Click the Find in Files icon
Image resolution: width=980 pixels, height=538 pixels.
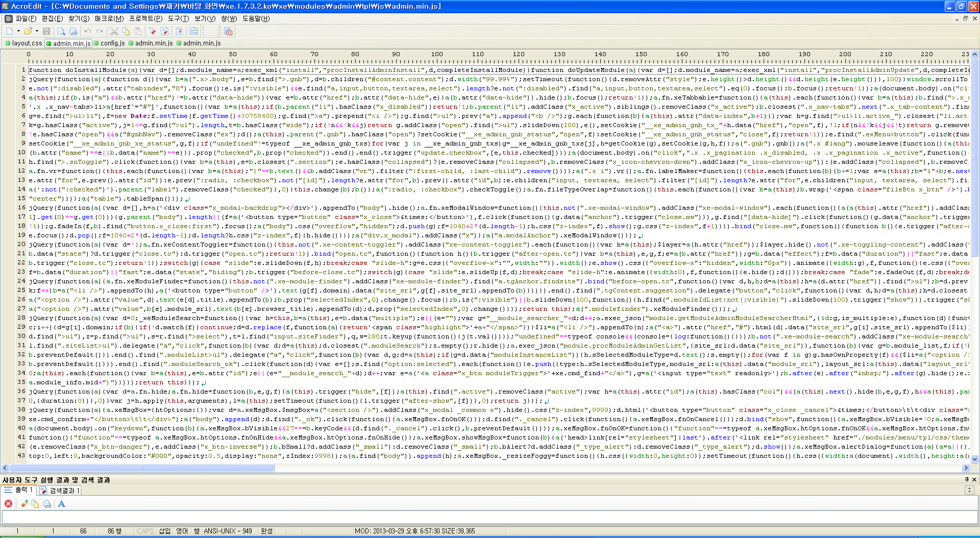coord(164,32)
